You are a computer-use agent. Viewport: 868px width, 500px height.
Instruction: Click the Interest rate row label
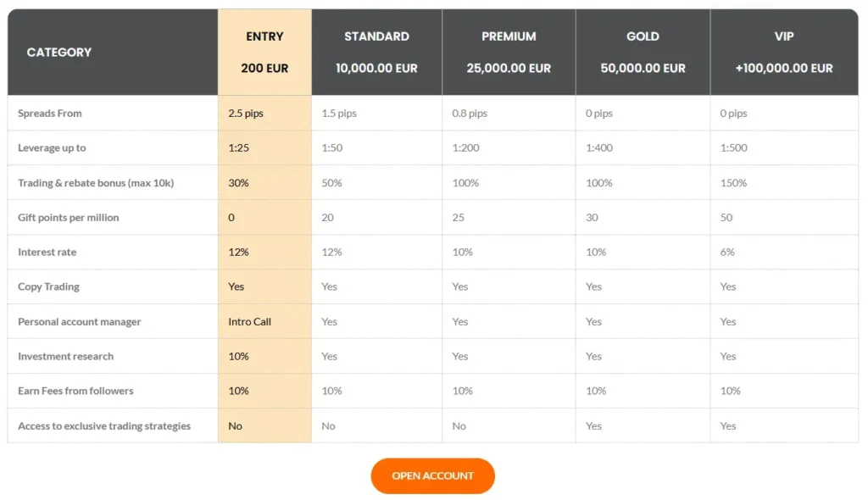(x=47, y=252)
